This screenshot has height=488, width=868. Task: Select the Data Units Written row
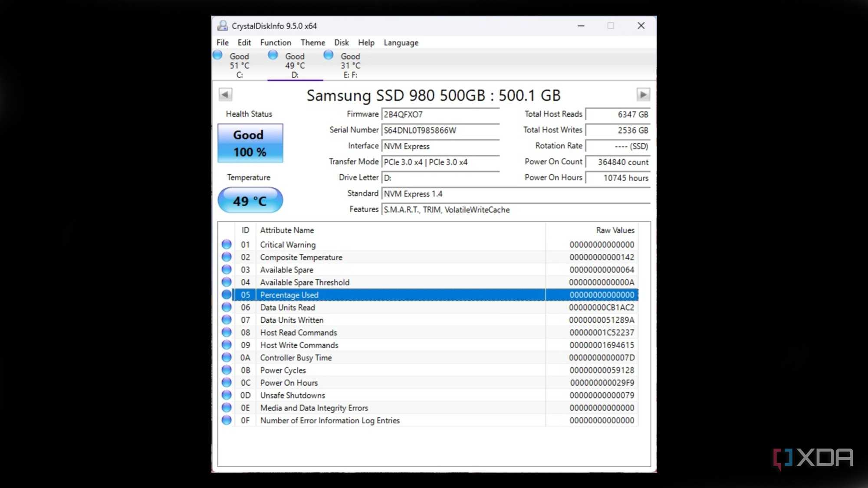[x=428, y=320]
